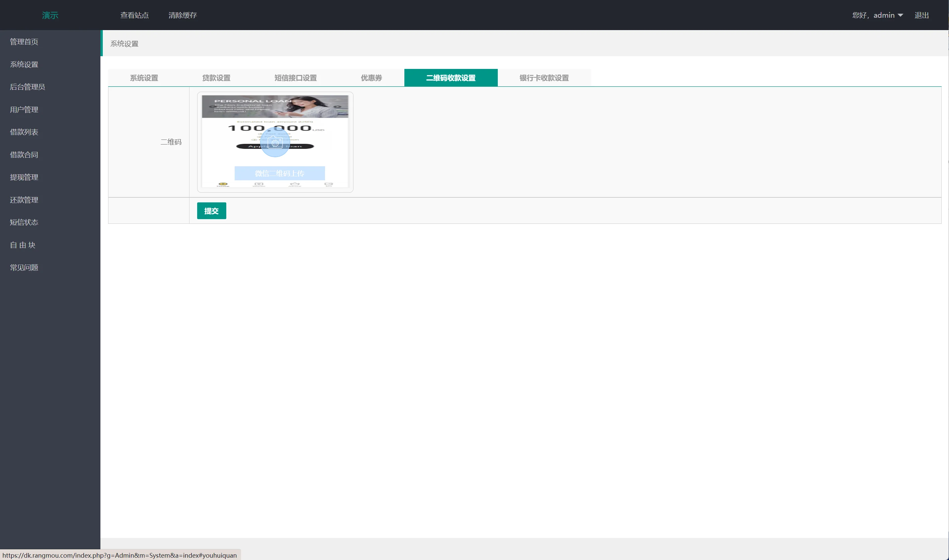The width and height of the screenshot is (949, 560).
Task: Click the 演示 site logo text
Action: coord(50,15)
